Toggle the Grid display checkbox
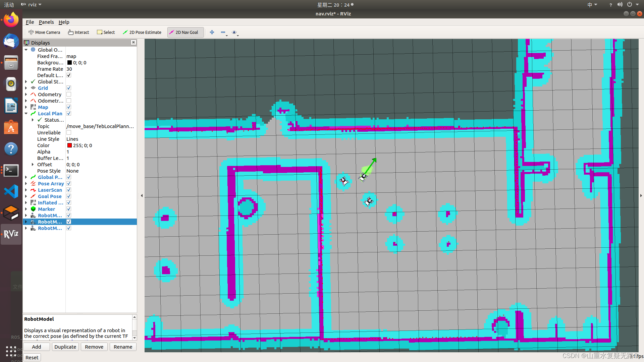Viewport: 644px width, 362px height. [x=69, y=88]
